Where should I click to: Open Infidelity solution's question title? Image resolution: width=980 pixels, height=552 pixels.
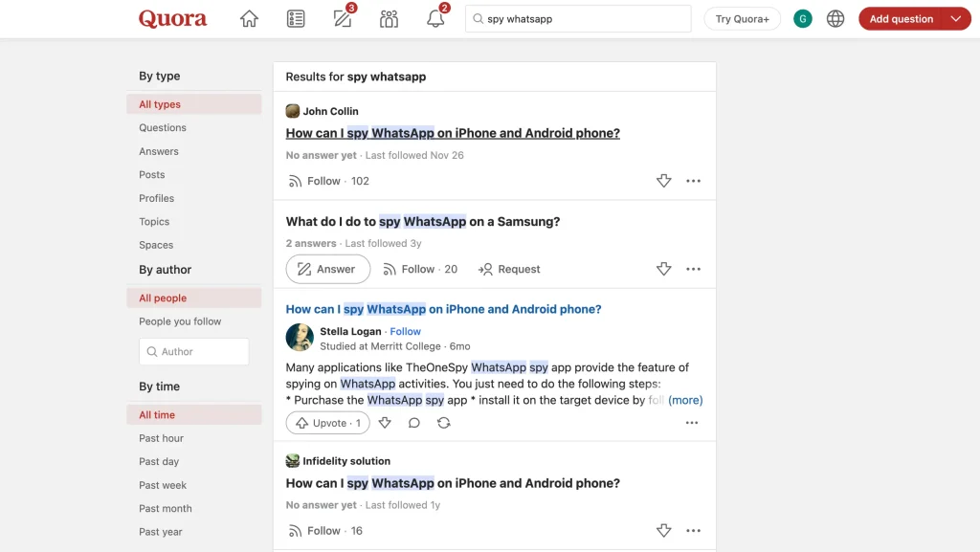click(453, 483)
